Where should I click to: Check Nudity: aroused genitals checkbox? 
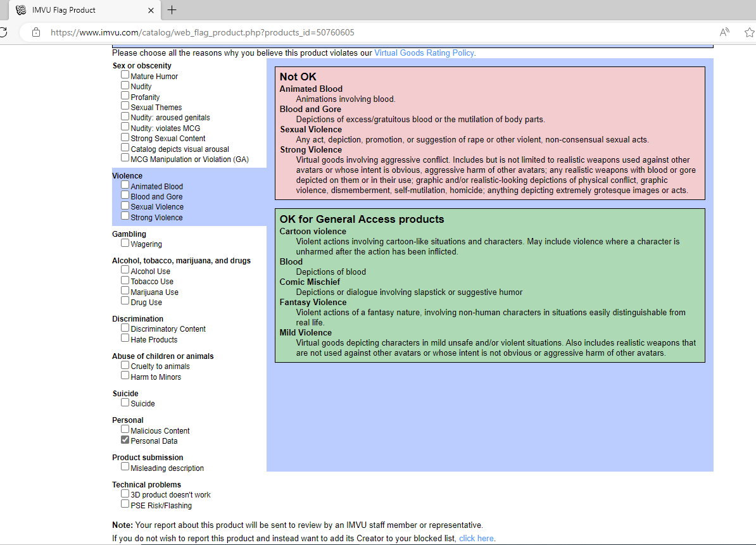(x=125, y=116)
